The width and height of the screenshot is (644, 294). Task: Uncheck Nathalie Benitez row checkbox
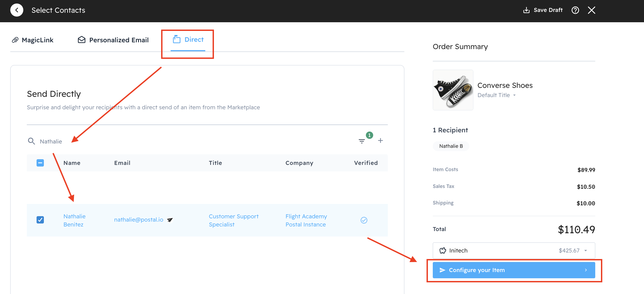click(x=40, y=220)
